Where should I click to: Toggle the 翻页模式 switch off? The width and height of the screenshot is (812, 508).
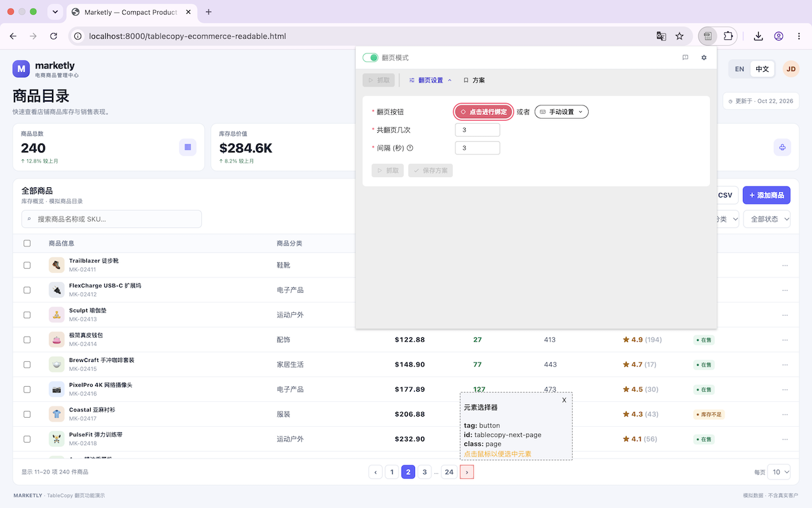(x=370, y=58)
